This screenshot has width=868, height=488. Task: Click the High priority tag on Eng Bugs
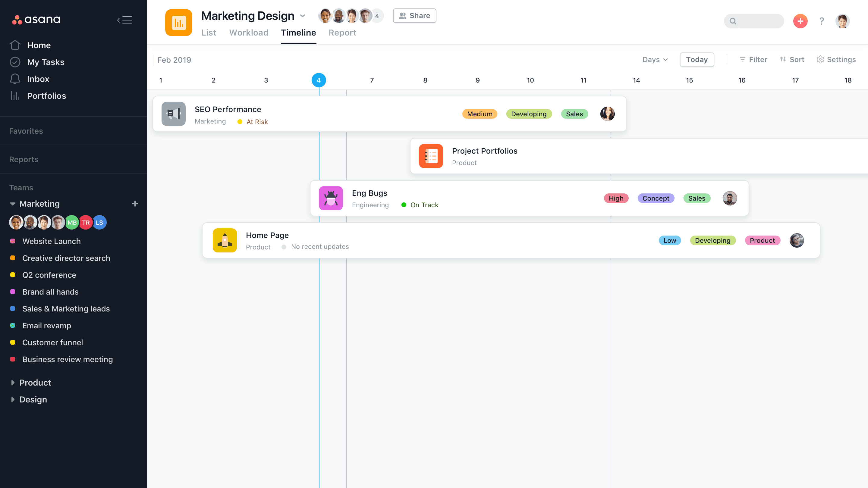click(x=616, y=198)
